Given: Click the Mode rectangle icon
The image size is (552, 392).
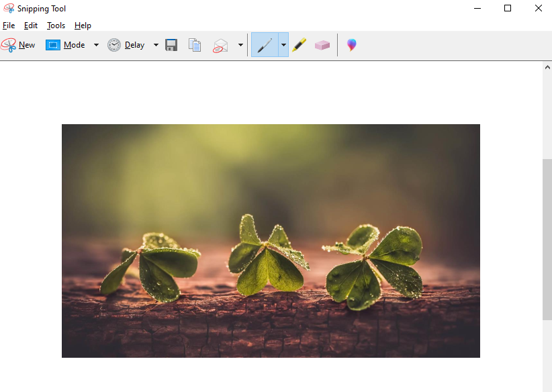Looking at the screenshot, I should click(x=53, y=45).
